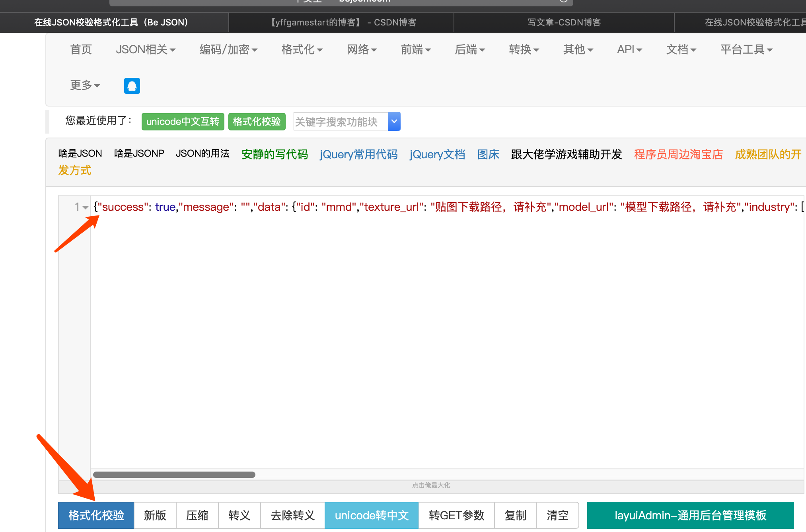This screenshot has height=532, width=806.
Task: Click the QQ penguin icon
Action: 132,85
